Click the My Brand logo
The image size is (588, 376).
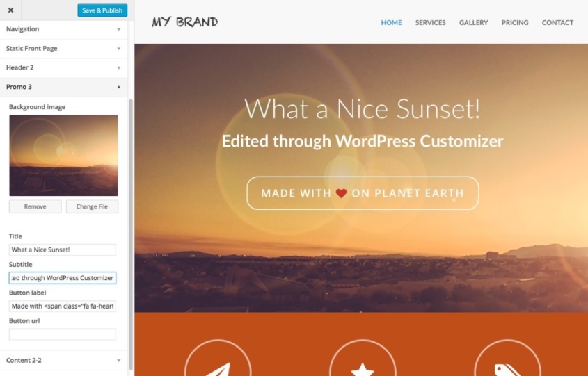click(x=185, y=22)
